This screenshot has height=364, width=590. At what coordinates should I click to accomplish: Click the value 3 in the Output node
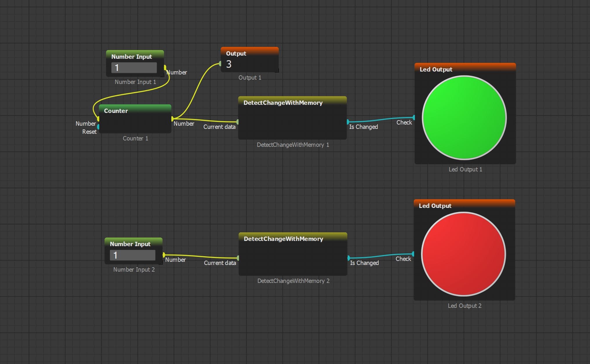229,64
